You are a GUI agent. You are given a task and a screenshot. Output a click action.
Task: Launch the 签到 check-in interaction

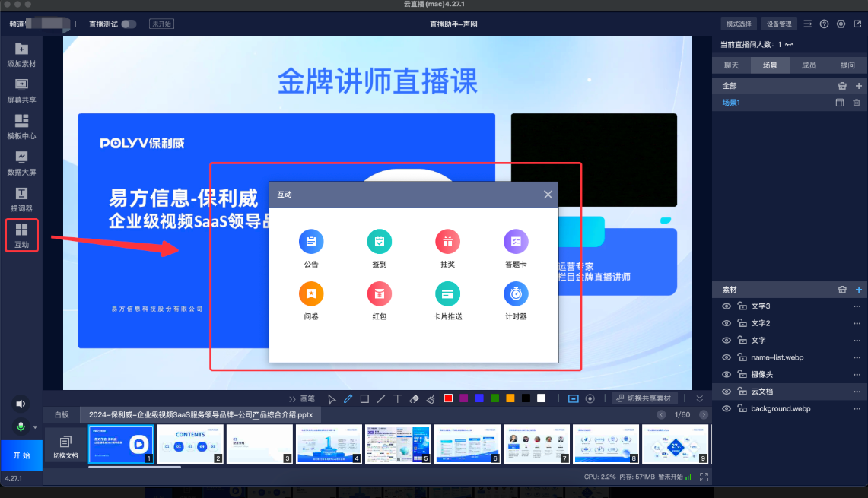click(379, 249)
